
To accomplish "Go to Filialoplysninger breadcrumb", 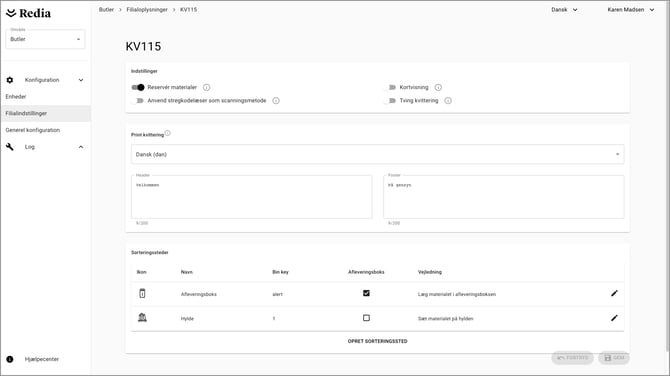I will [147, 10].
